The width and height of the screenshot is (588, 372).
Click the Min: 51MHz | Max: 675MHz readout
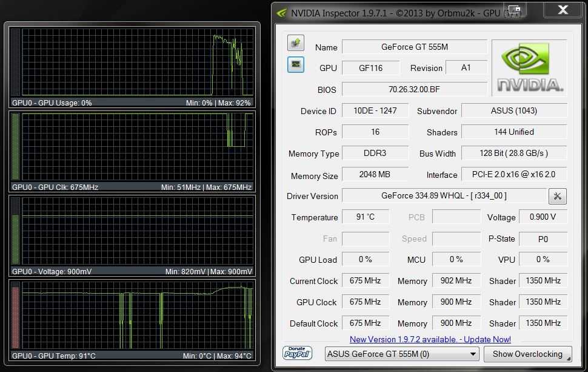[x=206, y=188]
